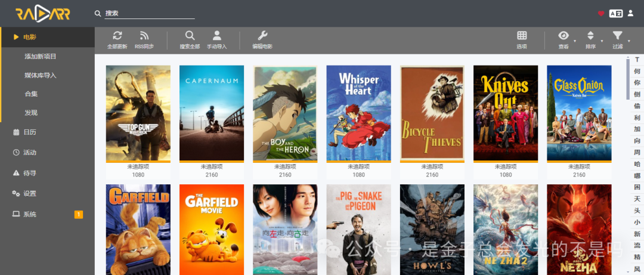Image resolution: width=644 pixels, height=275 pixels.
Task: Click the Search All (搜索全部) magnifier icon
Action: (x=190, y=36)
